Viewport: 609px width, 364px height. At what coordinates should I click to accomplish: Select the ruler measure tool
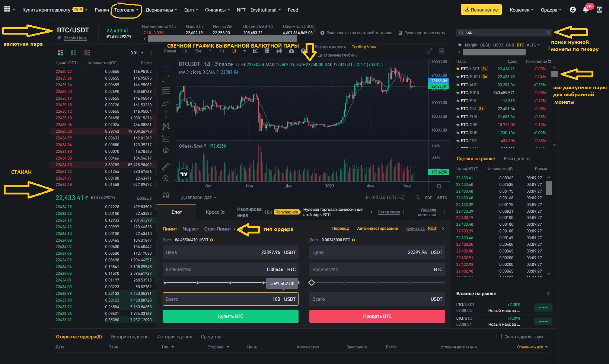(x=166, y=167)
